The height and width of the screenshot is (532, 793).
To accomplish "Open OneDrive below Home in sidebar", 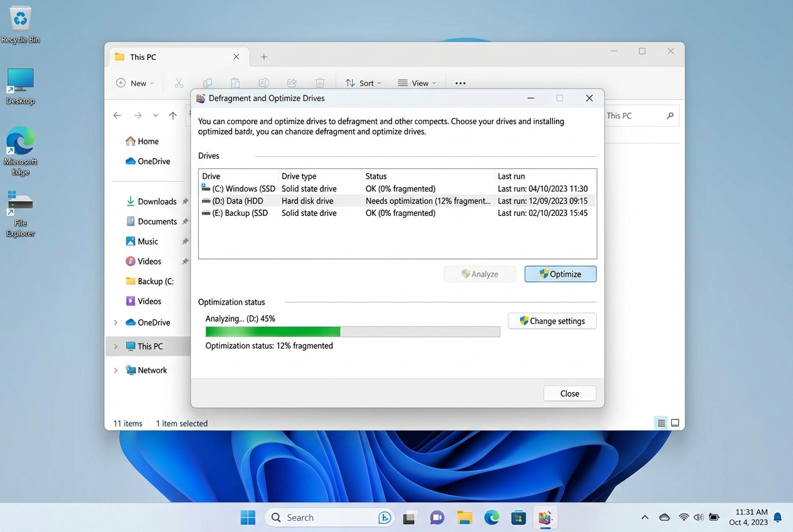I will (x=148, y=161).
